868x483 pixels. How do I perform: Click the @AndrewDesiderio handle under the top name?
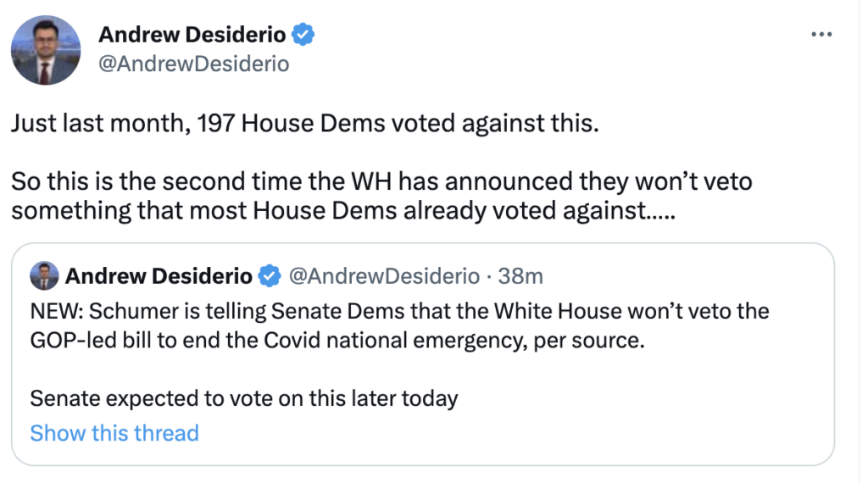[x=194, y=64]
